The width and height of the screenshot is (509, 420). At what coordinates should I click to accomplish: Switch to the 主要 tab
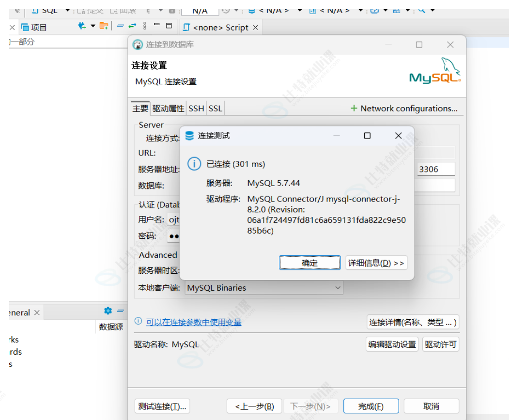(x=140, y=108)
